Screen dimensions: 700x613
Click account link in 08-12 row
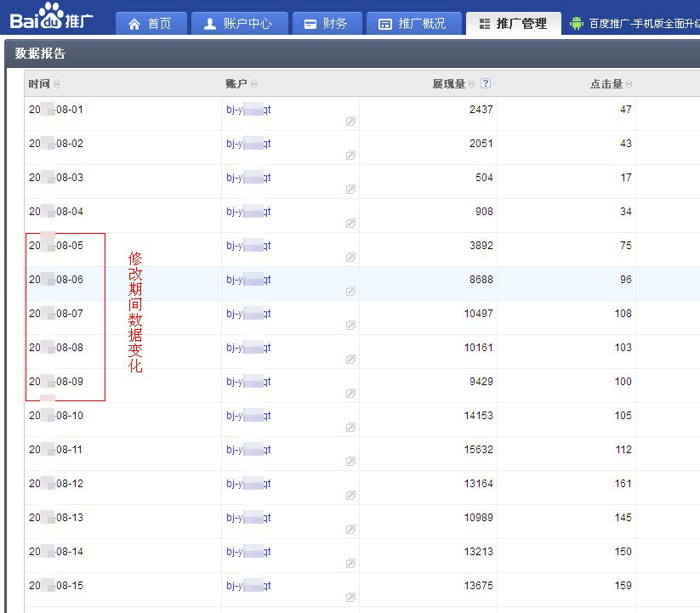[x=248, y=484]
